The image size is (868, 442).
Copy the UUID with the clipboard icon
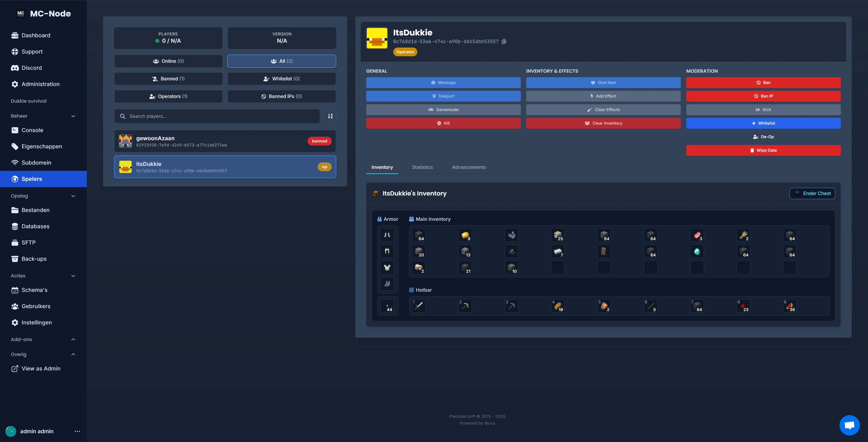point(504,41)
